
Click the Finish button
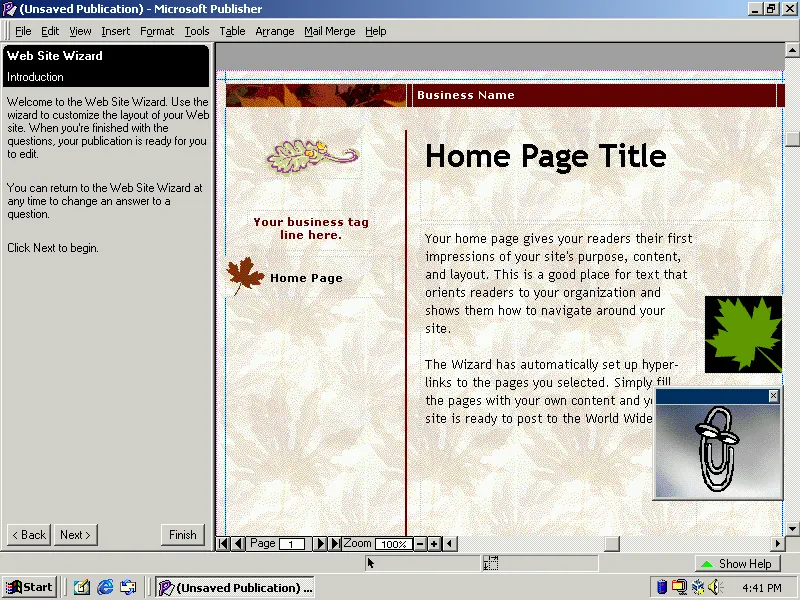click(x=182, y=534)
